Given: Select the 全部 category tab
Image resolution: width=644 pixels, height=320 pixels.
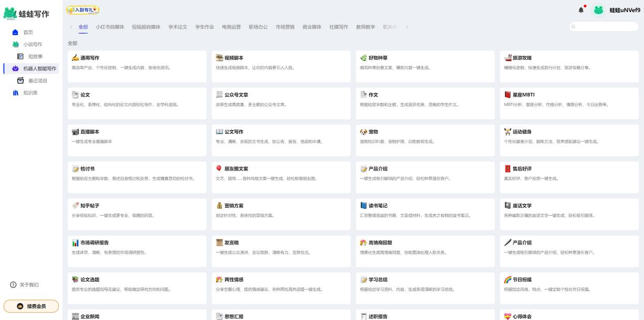Looking at the screenshot, I should coord(83,27).
